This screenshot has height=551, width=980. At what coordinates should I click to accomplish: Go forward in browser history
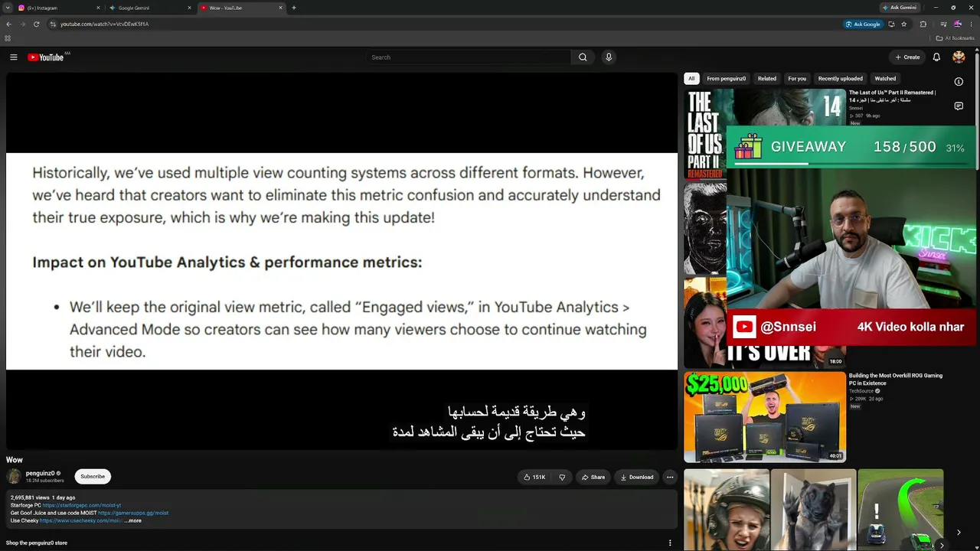coord(22,24)
